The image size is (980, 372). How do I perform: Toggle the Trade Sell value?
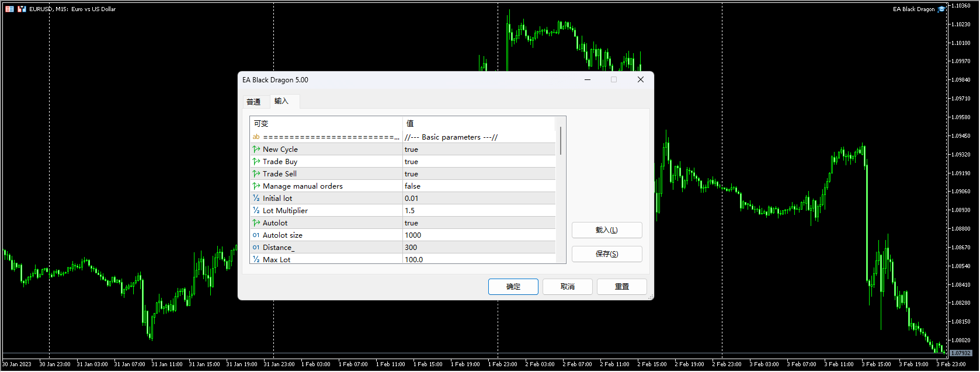[x=478, y=174]
